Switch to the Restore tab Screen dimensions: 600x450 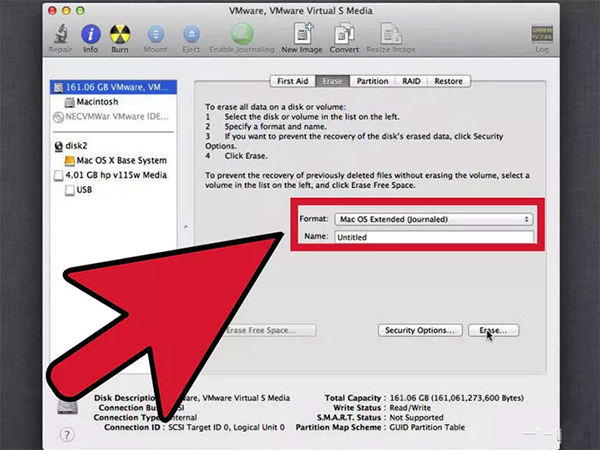tap(448, 81)
